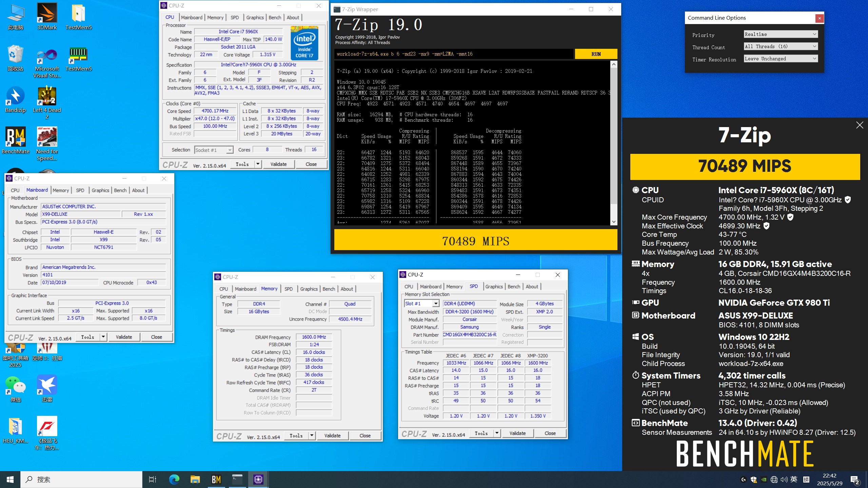Select SPD tab in Memory CPU-Z window
Screen dimensions: 868x488
tap(289, 289)
